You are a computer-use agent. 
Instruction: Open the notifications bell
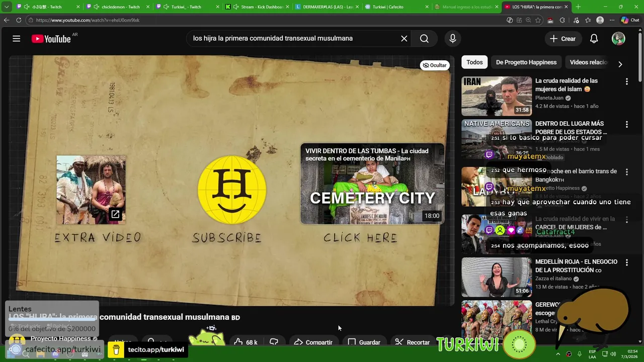pos(594,39)
